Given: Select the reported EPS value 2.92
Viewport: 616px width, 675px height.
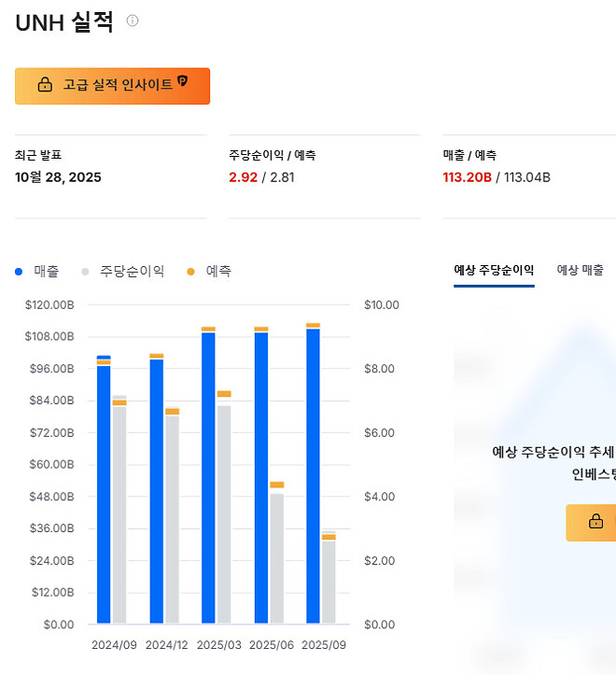Looking at the screenshot, I should click(244, 177).
